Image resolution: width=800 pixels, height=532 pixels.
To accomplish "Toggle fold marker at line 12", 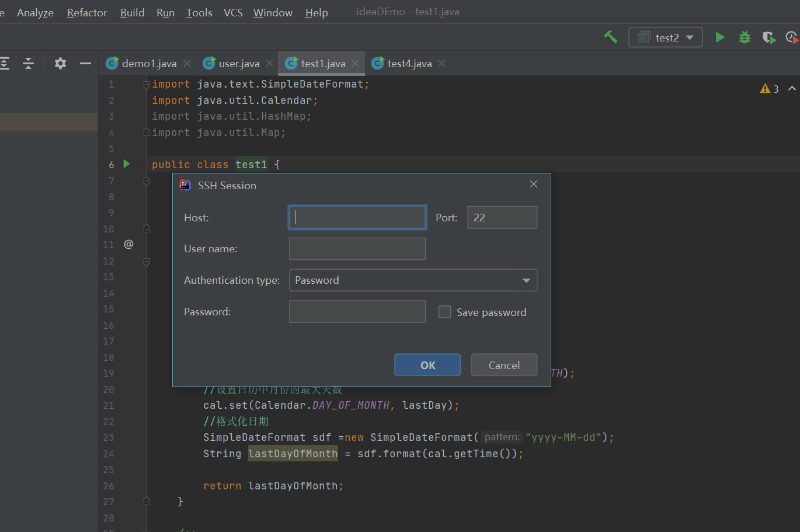I will click(147, 262).
